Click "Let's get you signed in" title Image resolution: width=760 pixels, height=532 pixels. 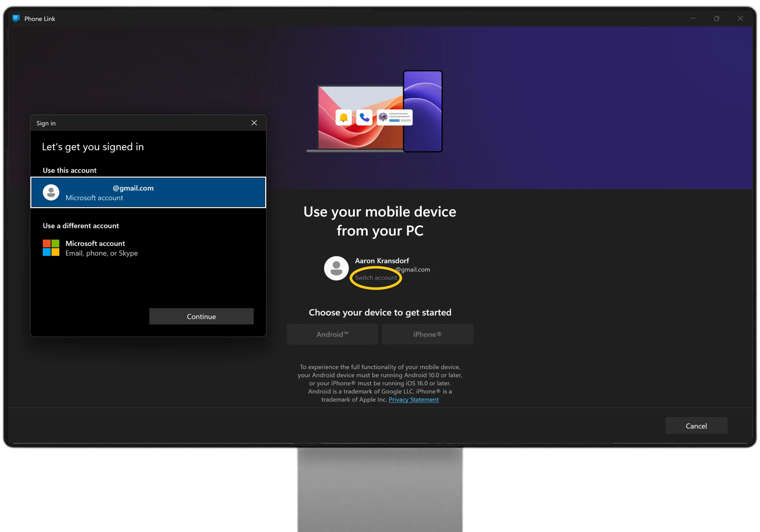point(93,147)
